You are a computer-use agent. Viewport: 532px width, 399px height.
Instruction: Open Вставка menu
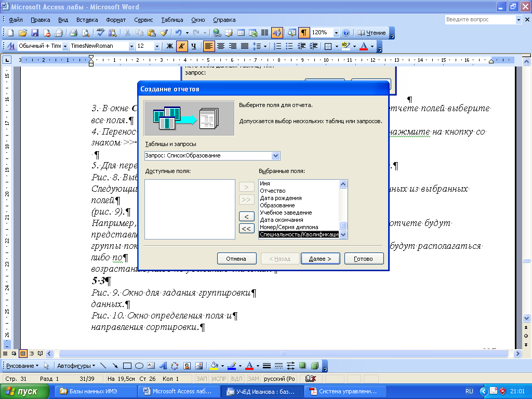point(87,20)
